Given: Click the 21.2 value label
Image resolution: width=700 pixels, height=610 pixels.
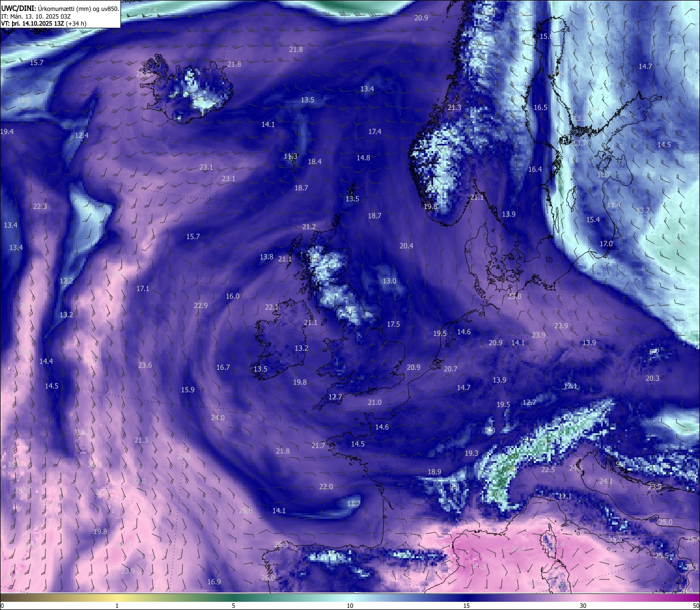Looking at the screenshot, I should pyautogui.click(x=309, y=227).
